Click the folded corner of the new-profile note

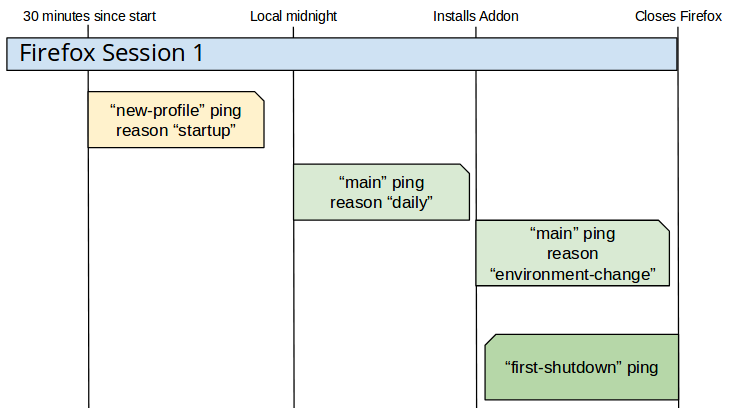[260, 96]
